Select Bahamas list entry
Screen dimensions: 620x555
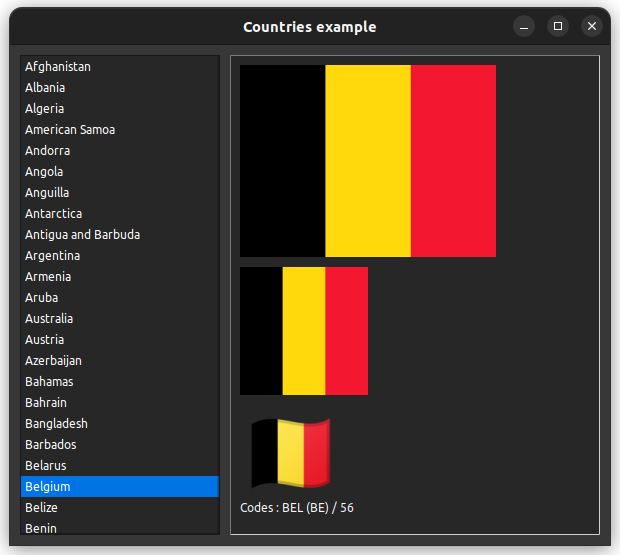tap(49, 382)
